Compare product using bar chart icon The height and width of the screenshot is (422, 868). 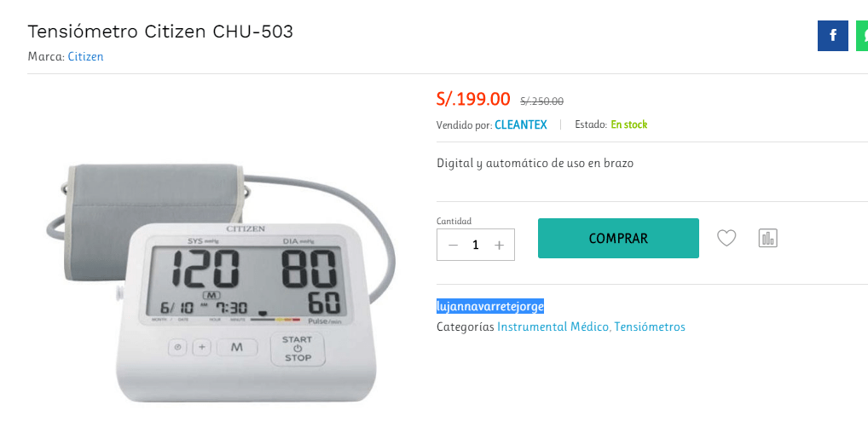coord(767,238)
